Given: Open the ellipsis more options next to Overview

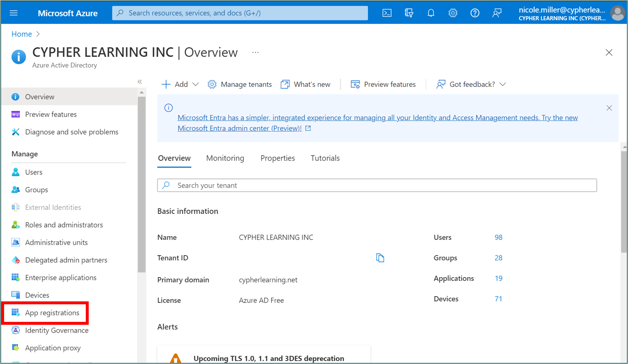Looking at the screenshot, I should 255,52.
